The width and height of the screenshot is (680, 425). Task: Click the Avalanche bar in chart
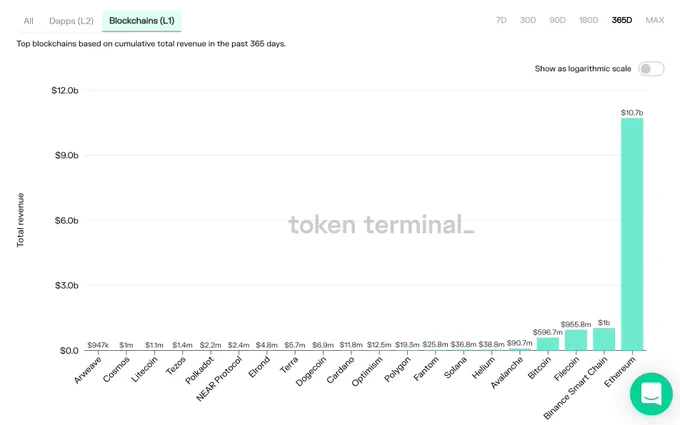click(x=520, y=349)
